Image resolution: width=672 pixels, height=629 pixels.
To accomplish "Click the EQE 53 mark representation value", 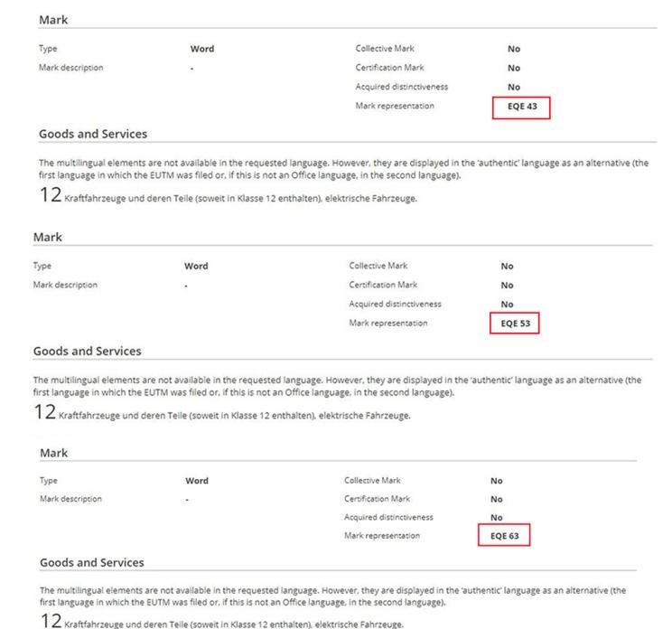I will click(x=514, y=324).
